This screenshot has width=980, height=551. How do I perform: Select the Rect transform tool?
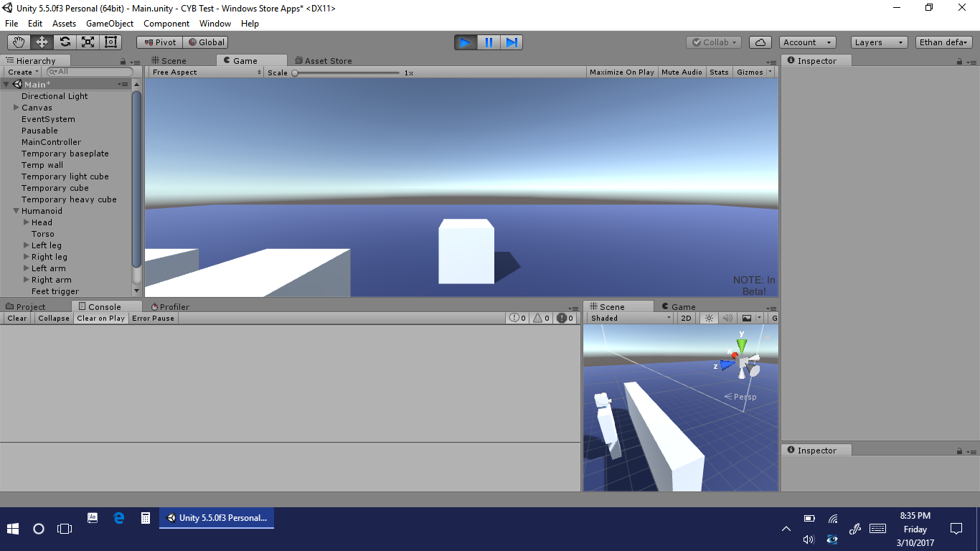click(110, 42)
